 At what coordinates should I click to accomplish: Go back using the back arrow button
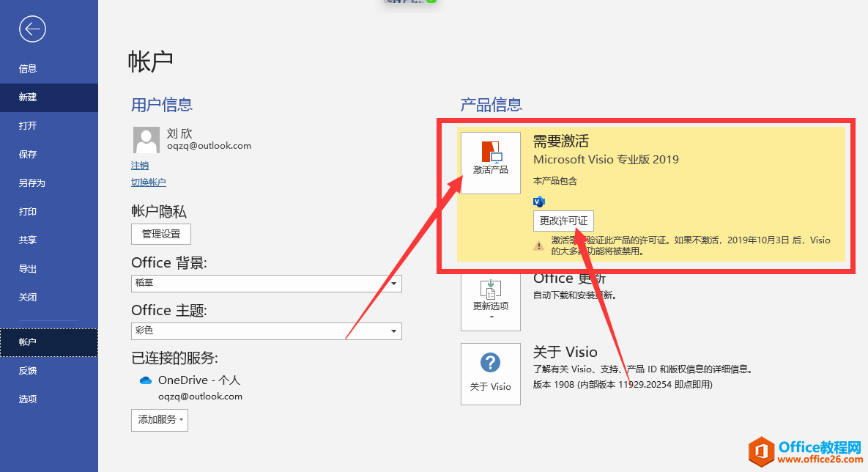point(32,29)
